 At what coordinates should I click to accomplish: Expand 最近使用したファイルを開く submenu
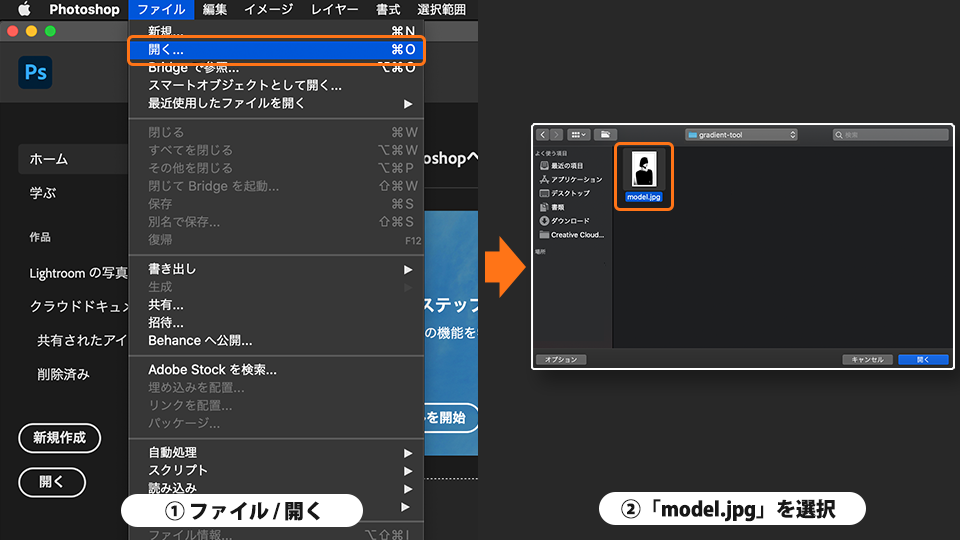[x=276, y=103]
